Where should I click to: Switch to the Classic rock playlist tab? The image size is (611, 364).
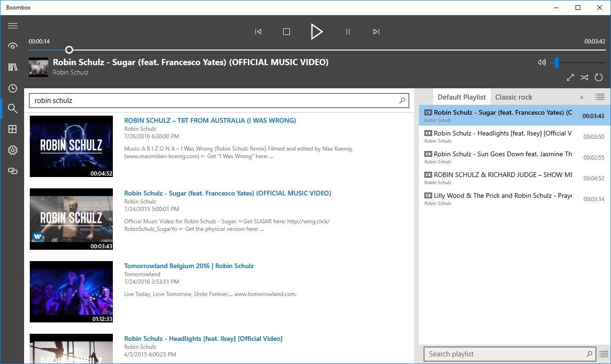tap(514, 97)
